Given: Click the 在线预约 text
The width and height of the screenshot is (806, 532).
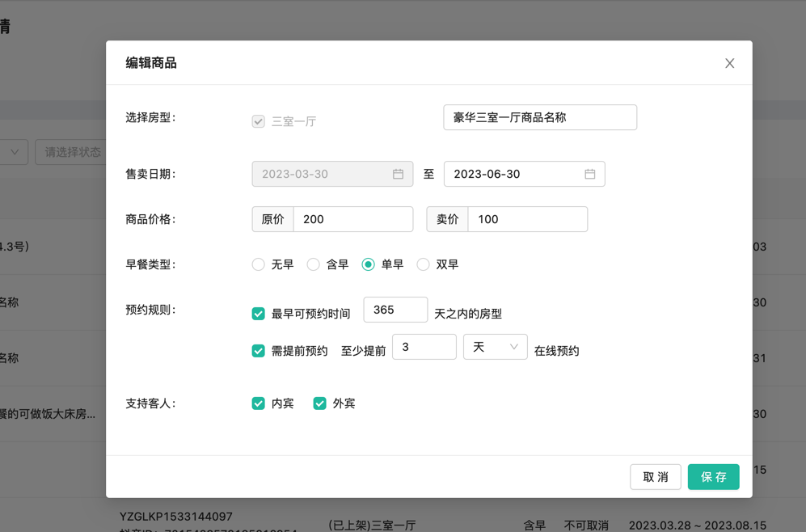Looking at the screenshot, I should 557,351.
